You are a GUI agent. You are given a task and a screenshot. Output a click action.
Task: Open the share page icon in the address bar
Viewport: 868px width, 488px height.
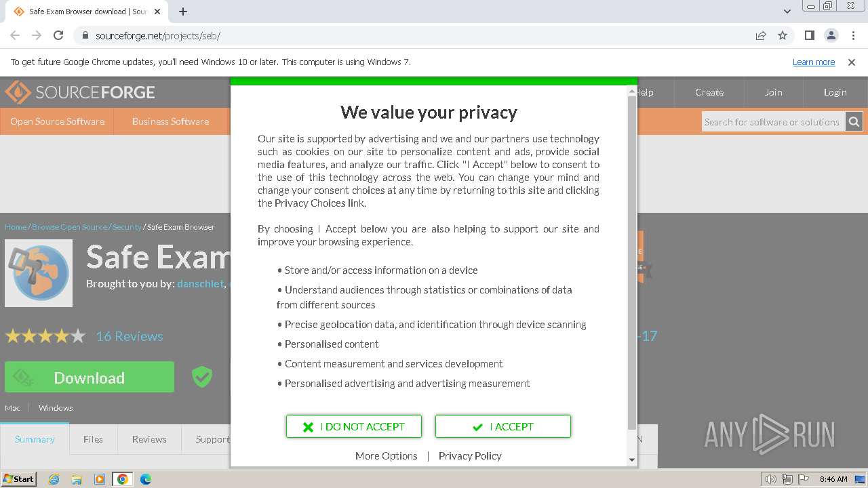pos(761,35)
